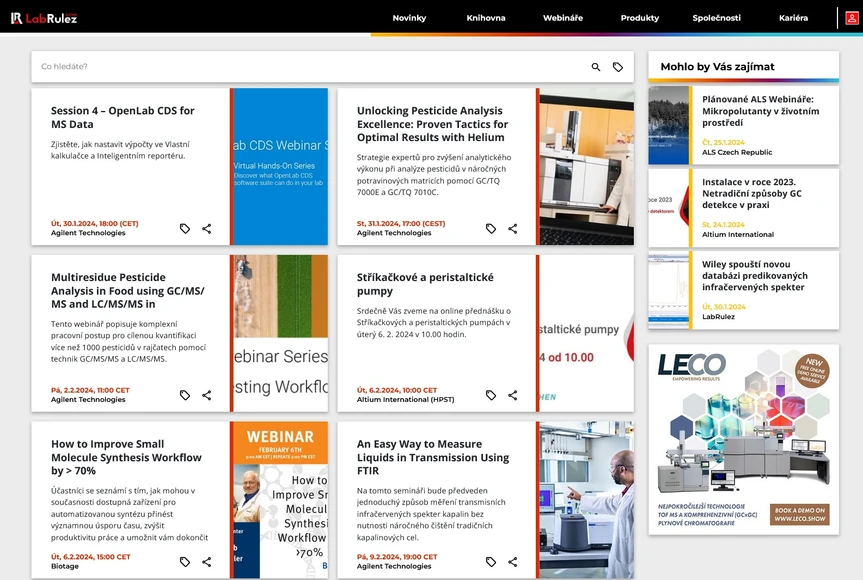Click the LabRulez logo
863x580 pixels.
pos(44,17)
